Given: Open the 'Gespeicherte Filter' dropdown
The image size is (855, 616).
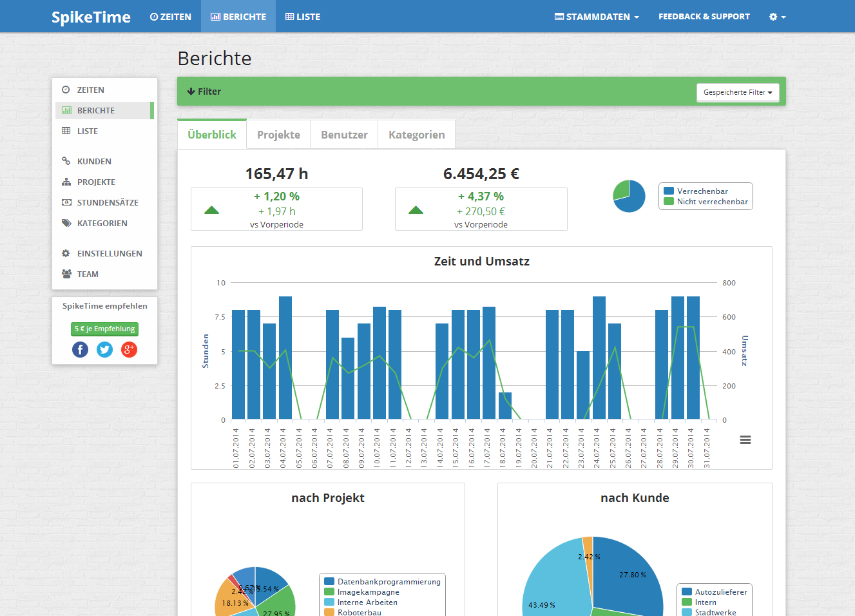Looking at the screenshot, I should [x=738, y=92].
